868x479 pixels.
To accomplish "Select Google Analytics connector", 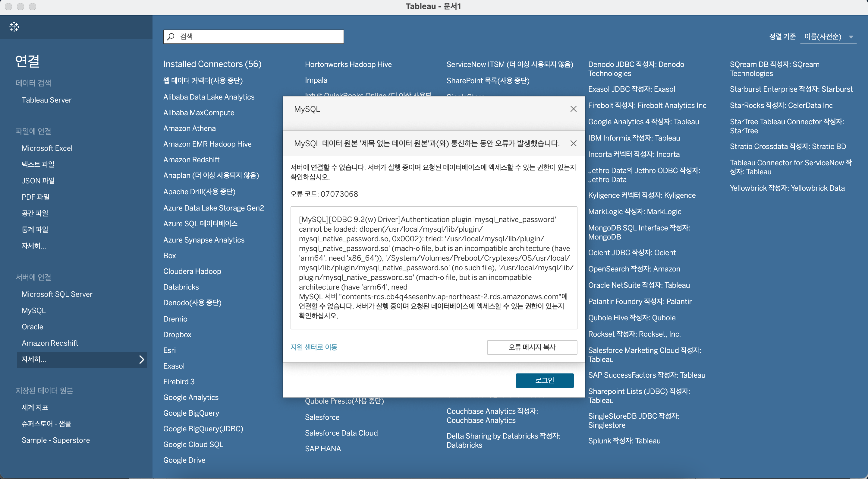I will (x=191, y=397).
